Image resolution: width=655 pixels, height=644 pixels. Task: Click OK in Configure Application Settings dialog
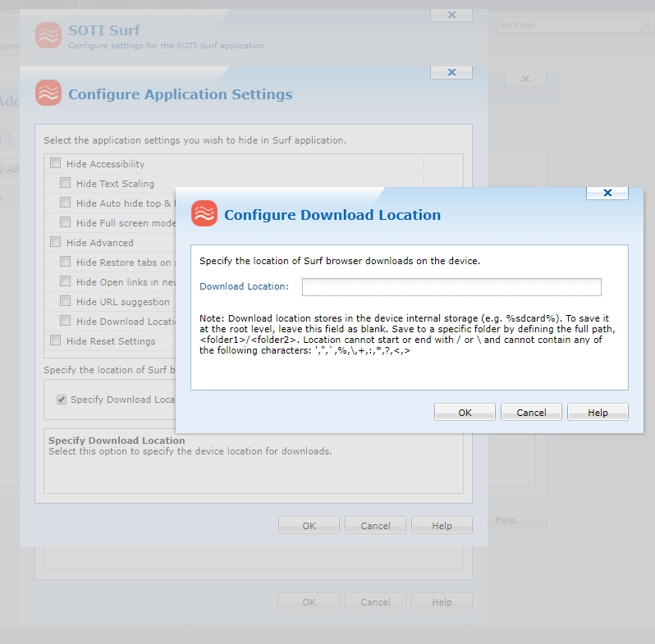309,525
